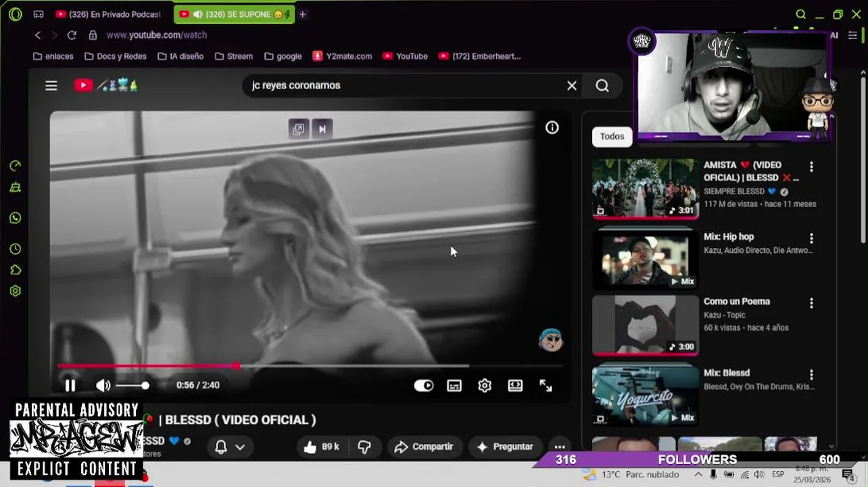The width and height of the screenshot is (868, 487).
Task: Open the Docs y Redes bookmarks folder
Action: coord(116,56)
